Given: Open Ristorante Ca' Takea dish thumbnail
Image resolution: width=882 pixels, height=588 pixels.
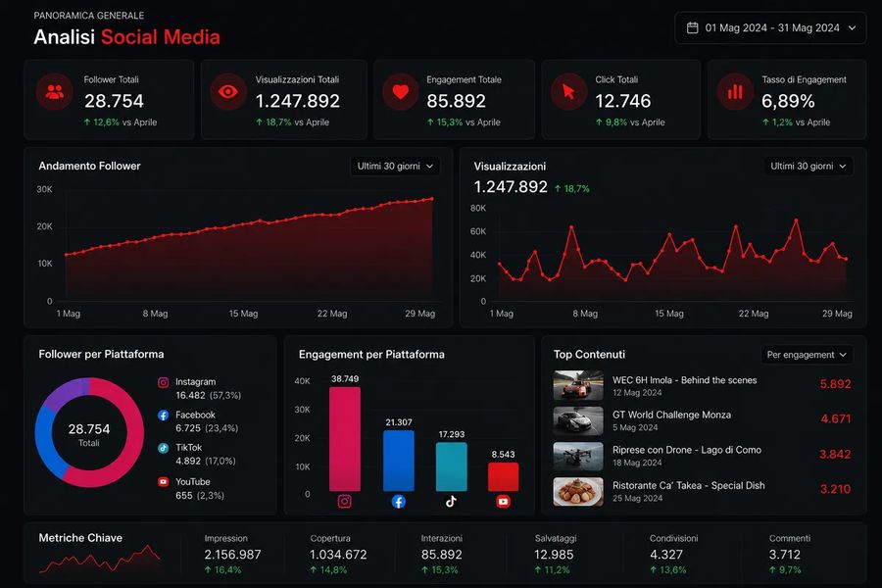Looking at the screenshot, I should [x=577, y=491].
